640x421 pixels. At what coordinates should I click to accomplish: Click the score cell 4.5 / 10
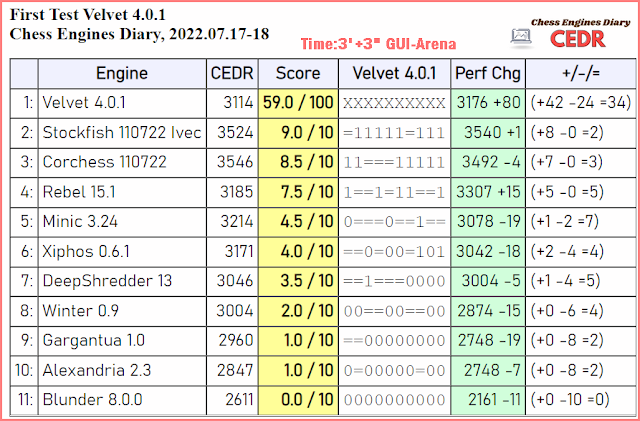[298, 222]
